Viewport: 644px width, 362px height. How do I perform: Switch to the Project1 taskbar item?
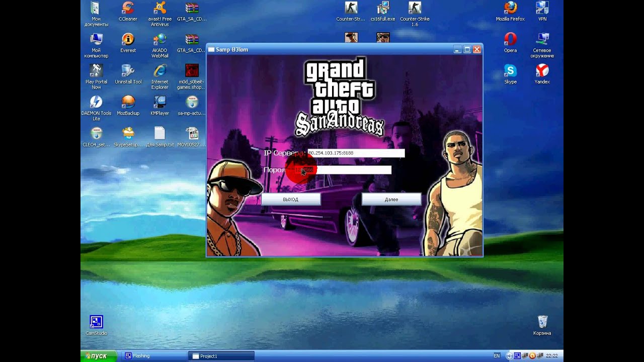[221, 356]
